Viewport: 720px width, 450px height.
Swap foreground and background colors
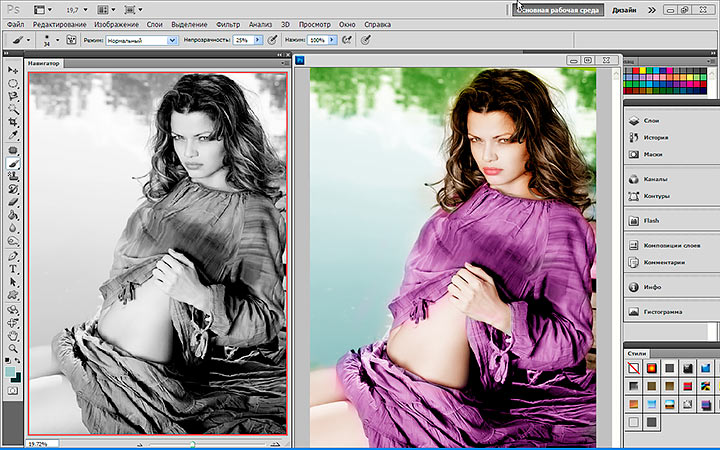[17, 360]
